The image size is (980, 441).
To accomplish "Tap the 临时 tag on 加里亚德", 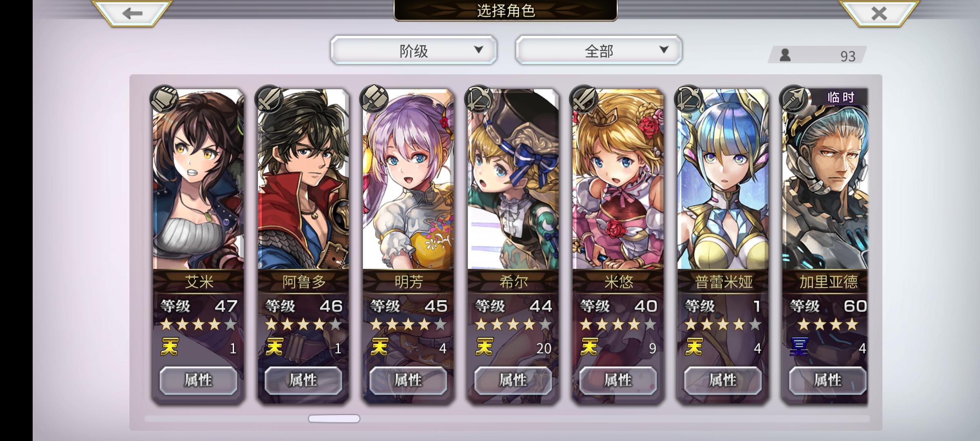I will (x=841, y=97).
